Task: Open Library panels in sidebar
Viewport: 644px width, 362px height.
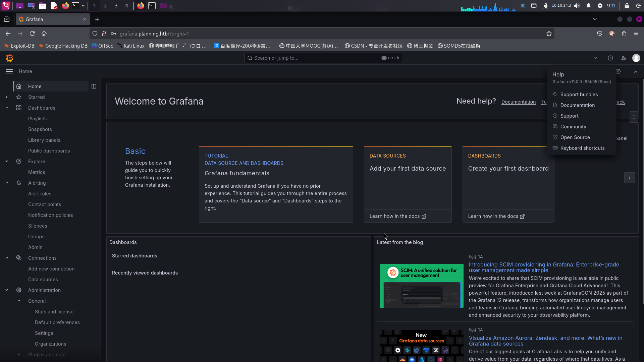Action: pyautogui.click(x=44, y=140)
